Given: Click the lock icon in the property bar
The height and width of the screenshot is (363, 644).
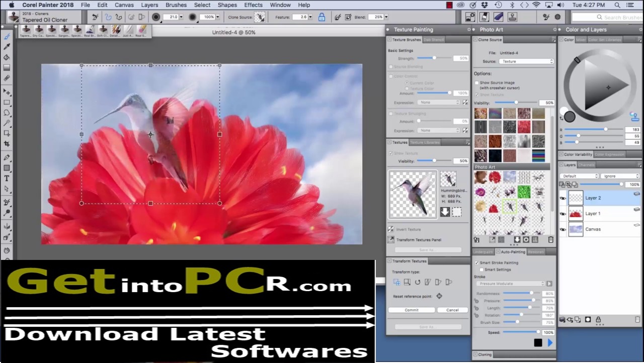Looking at the screenshot, I should 321,17.
